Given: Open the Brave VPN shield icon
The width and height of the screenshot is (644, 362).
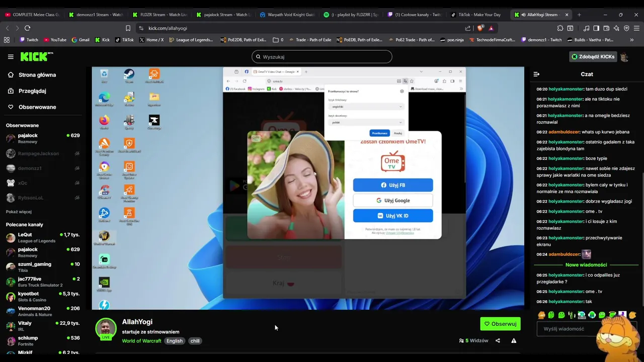Looking at the screenshot, I should tap(626, 28).
